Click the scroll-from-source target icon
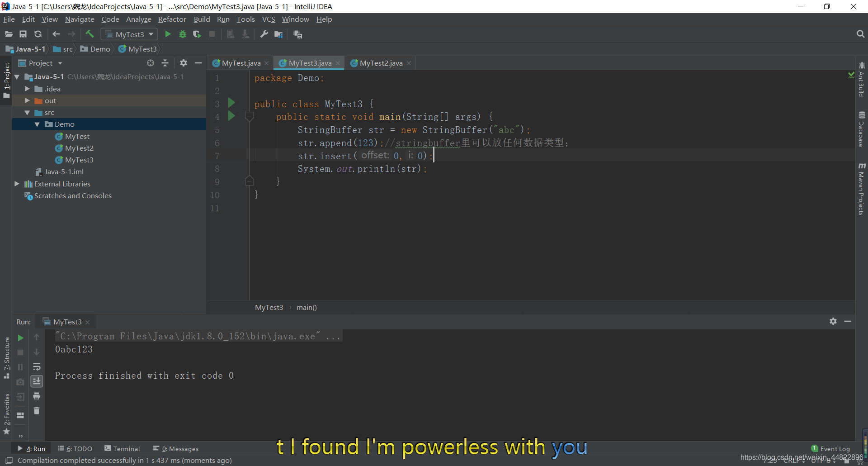 [151, 63]
